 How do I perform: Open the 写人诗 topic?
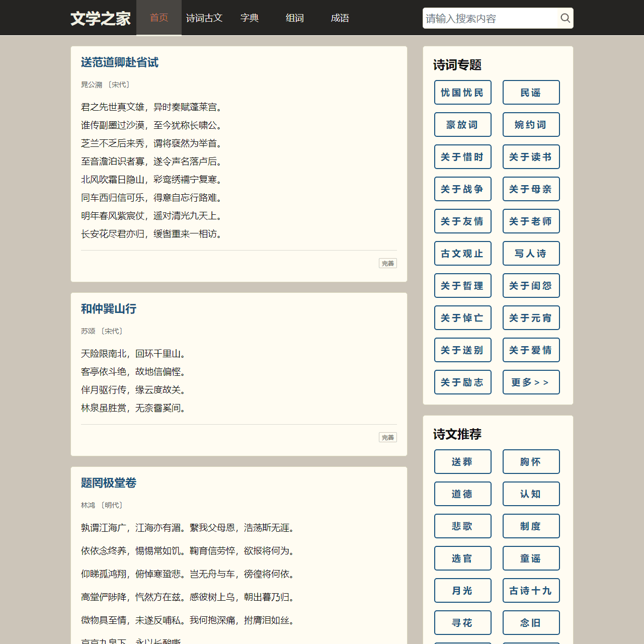[x=531, y=254]
